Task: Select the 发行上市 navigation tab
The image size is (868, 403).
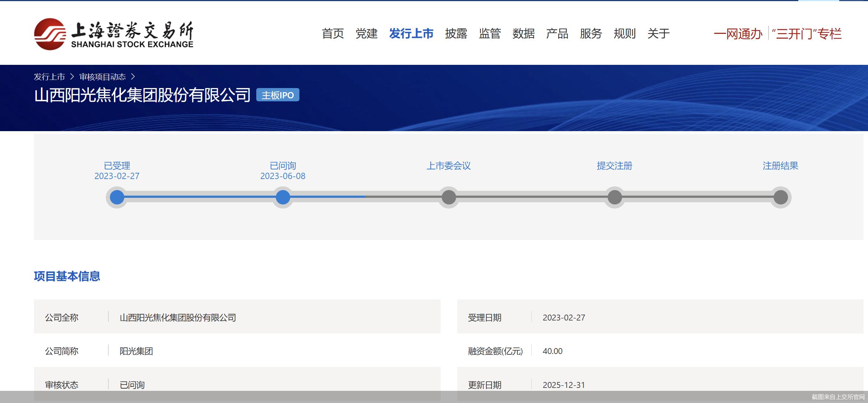Action: [411, 34]
